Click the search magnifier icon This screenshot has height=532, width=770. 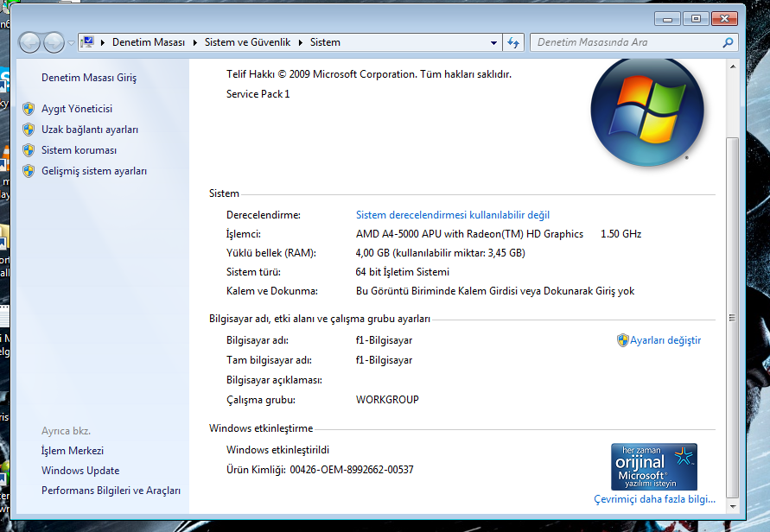728,42
